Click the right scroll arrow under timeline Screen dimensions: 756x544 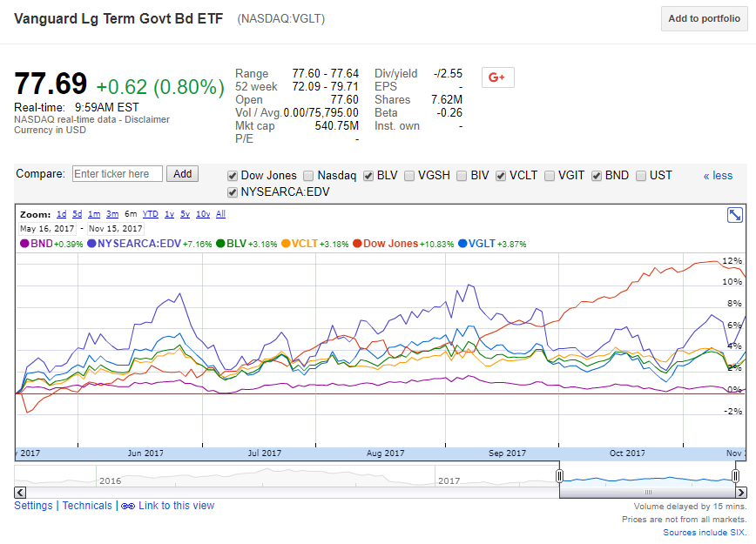[x=741, y=493]
